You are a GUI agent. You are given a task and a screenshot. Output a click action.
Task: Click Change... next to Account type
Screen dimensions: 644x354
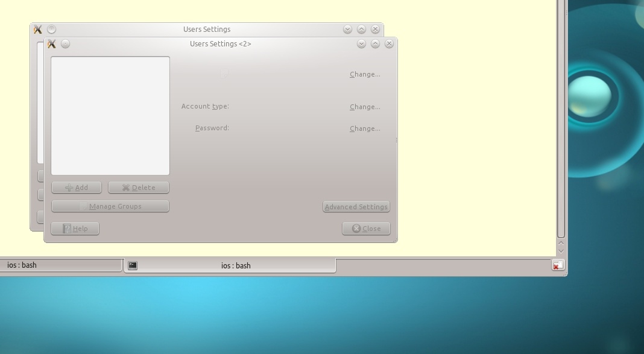(x=365, y=107)
